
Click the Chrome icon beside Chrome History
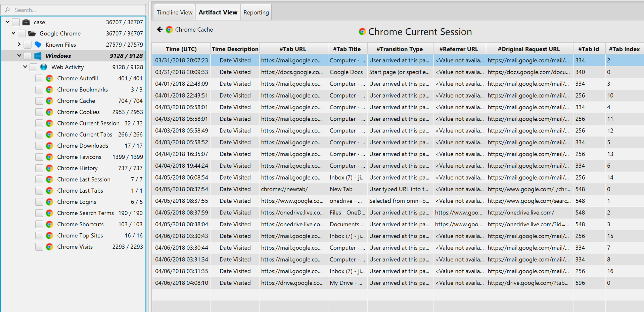50,168
